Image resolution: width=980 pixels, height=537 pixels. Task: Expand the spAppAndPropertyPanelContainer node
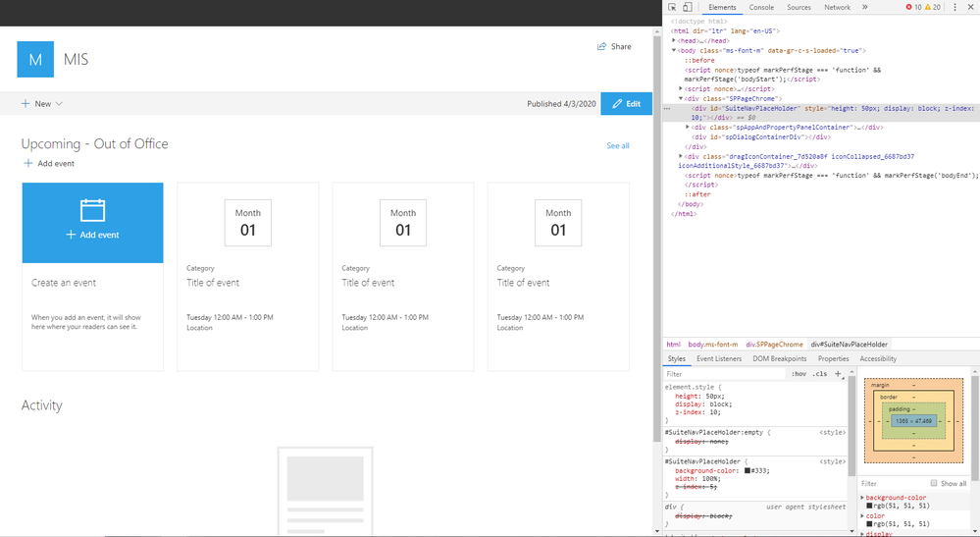[x=688, y=127]
